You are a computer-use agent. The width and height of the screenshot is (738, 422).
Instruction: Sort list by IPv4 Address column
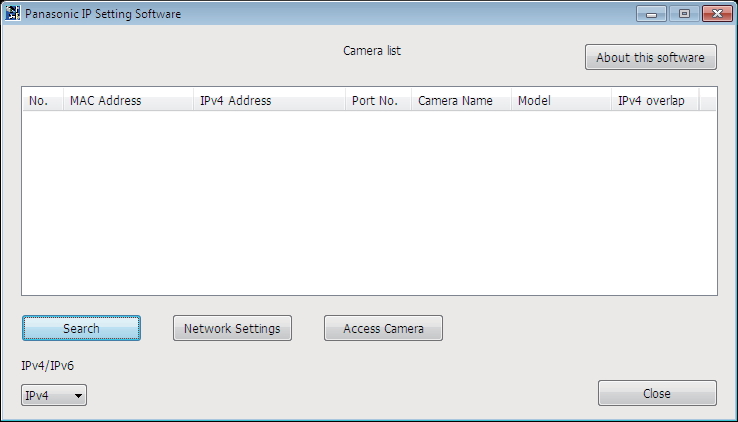[x=269, y=100]
